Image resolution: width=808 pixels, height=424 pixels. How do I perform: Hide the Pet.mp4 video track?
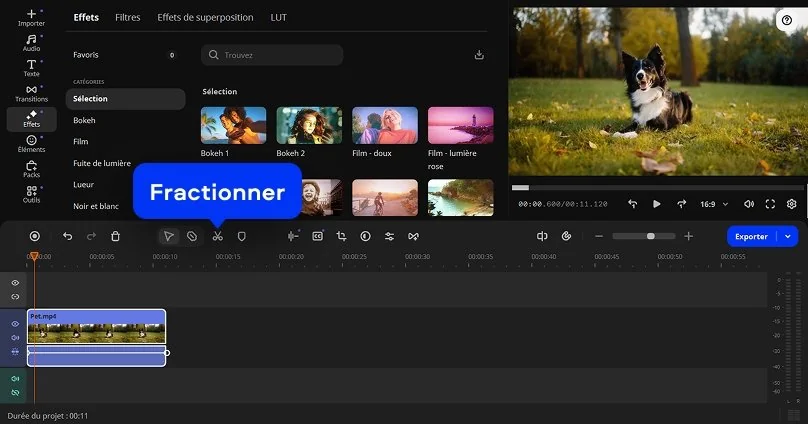click(x=15, y=324)
